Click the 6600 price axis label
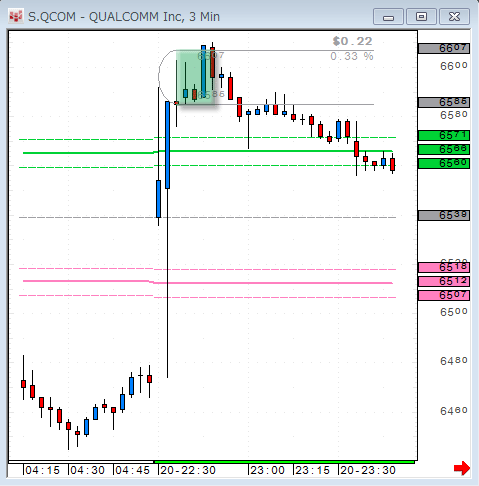479x486 pixels. point(454,66)
